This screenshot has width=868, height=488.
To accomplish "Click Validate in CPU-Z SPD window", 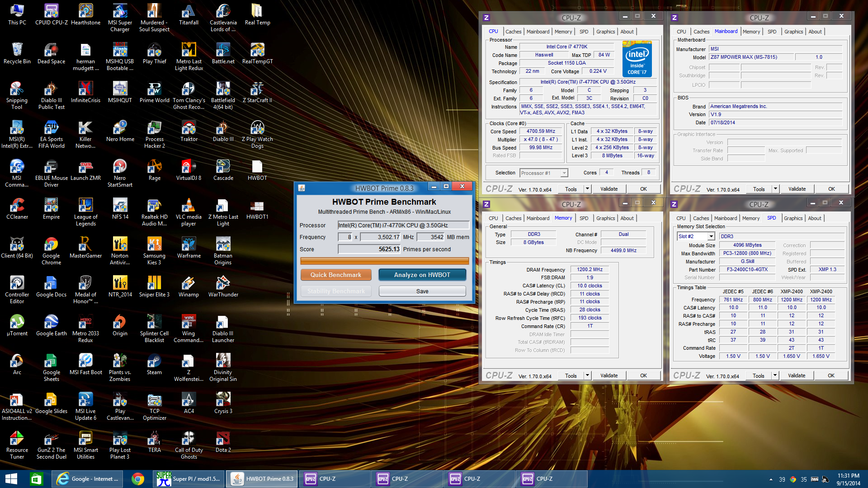I will (796, 375).
